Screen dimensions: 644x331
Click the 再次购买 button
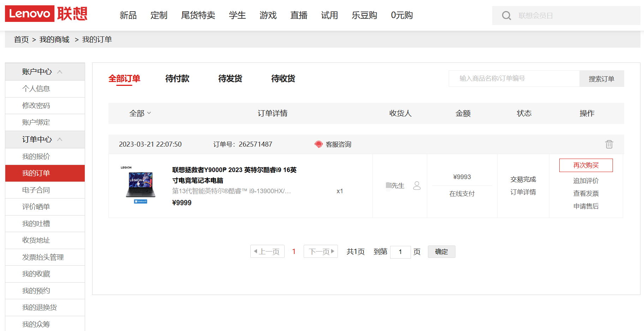[x=586, y=165]
